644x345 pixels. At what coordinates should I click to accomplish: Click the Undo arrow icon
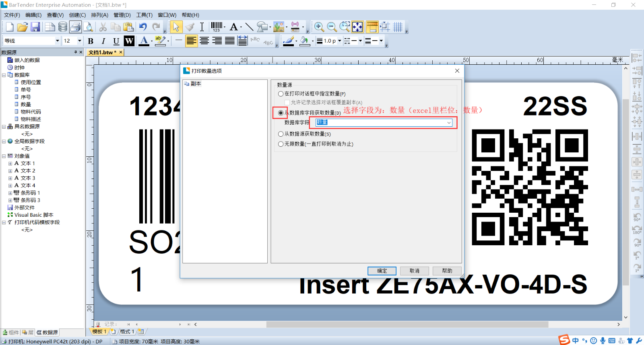(x=143, y=27)
